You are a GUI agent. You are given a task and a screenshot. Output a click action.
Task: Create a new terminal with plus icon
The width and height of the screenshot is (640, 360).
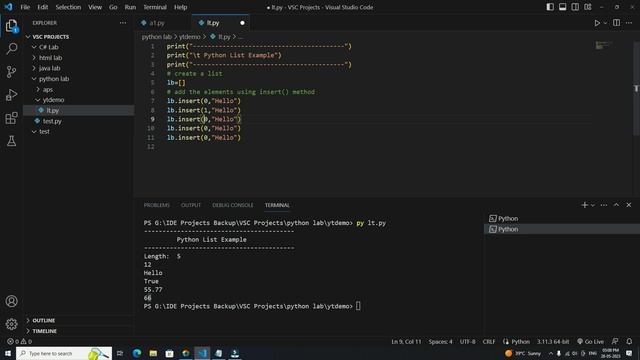click(584, 205)
